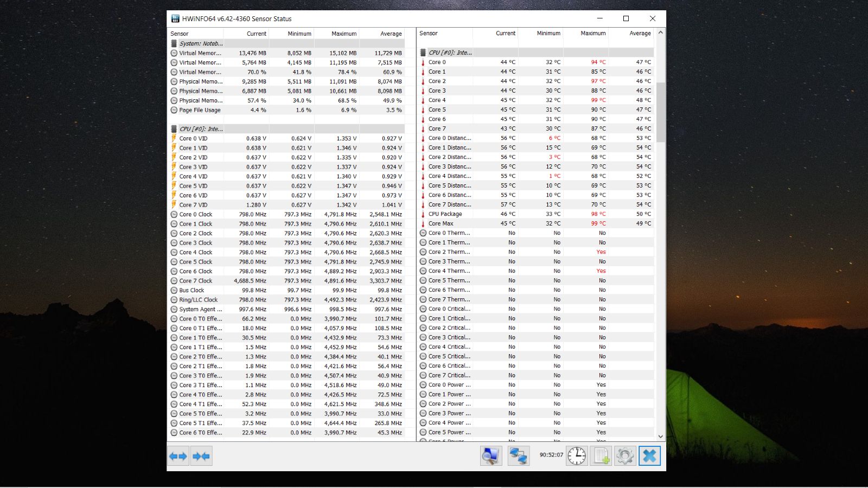
Task: Click the red 98 °C CPU Package maximum
Action: [598, 214]
